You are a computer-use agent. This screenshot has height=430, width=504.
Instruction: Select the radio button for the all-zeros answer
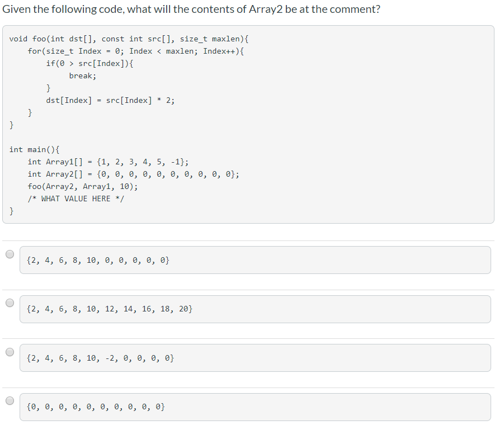(x=10, y=400)
